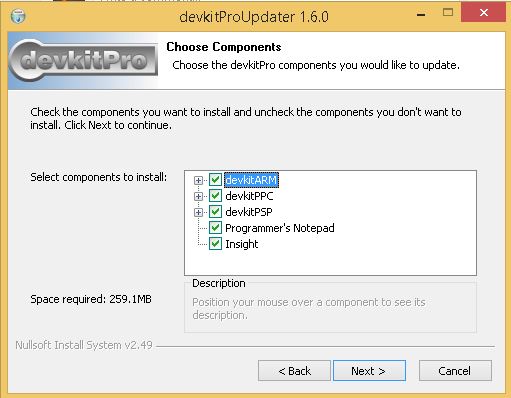
Task: Click the 'Nullsoft Install System v2.49' text
Action: coord(84,345)
